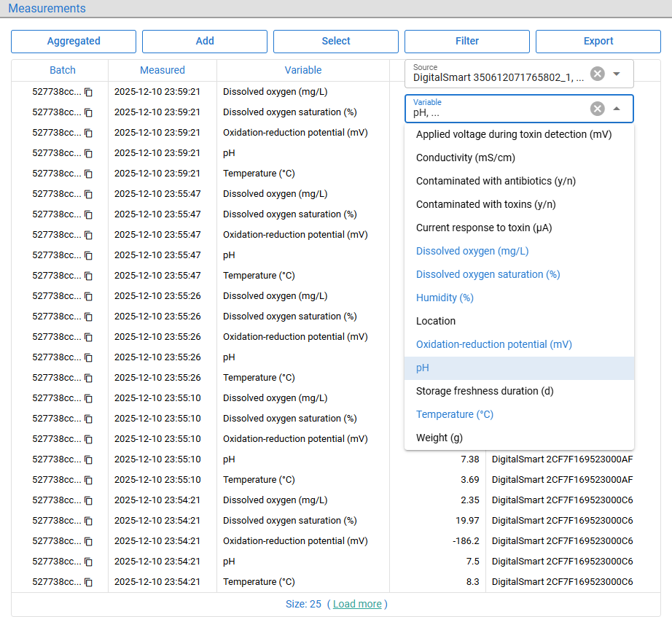Click the Filter button
This screenshot has height=617, width=672.
pyautogui.click(x=467, y=41)
